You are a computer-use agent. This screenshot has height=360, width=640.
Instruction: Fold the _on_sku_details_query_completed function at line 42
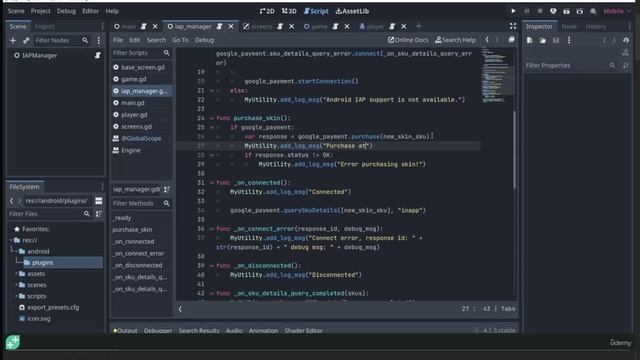pos(211,293)
